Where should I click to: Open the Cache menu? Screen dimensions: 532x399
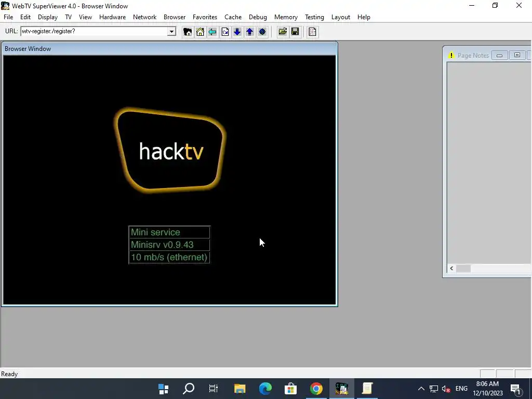pos(233,17)
